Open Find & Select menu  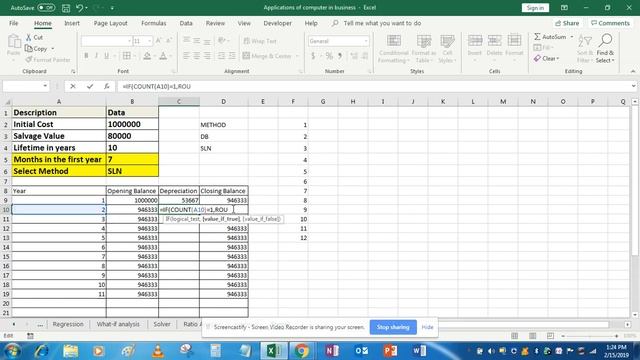(x=605, y=49)
